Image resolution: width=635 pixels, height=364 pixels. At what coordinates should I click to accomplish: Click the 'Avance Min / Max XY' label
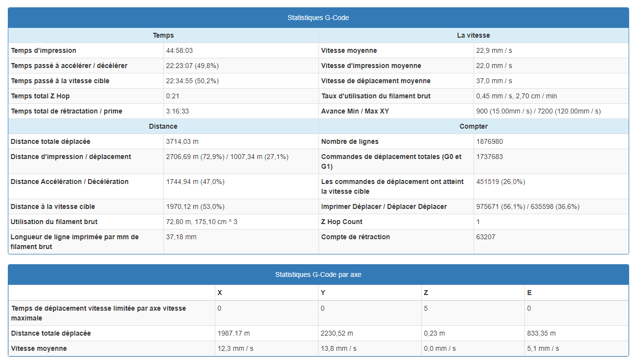coord(355,111)
